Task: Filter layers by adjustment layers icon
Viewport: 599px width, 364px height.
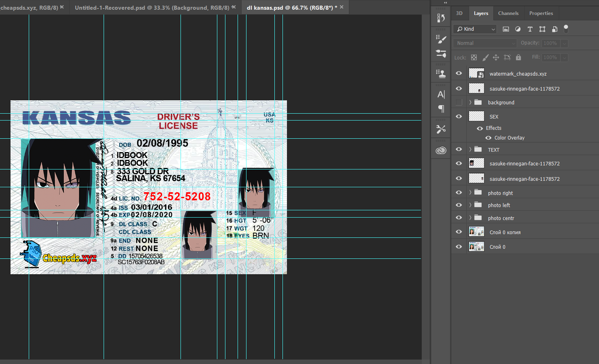Action: [x=518, y=29]
